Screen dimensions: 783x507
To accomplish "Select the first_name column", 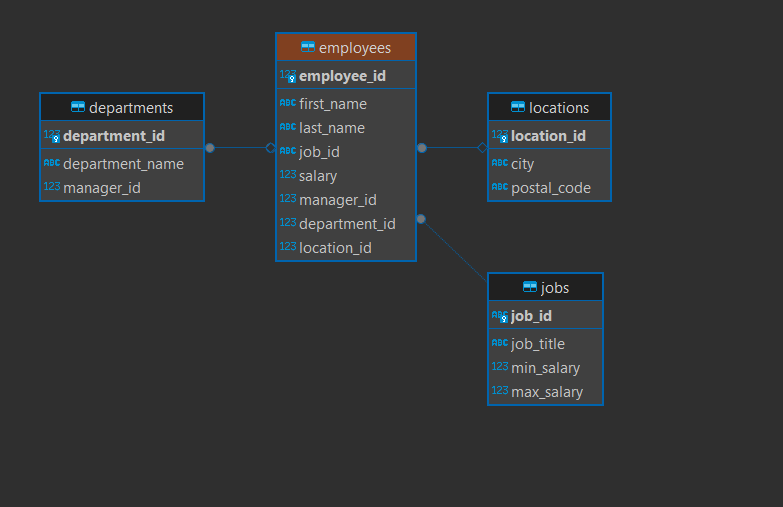I will pyautogui.click(x=346, y=103).
